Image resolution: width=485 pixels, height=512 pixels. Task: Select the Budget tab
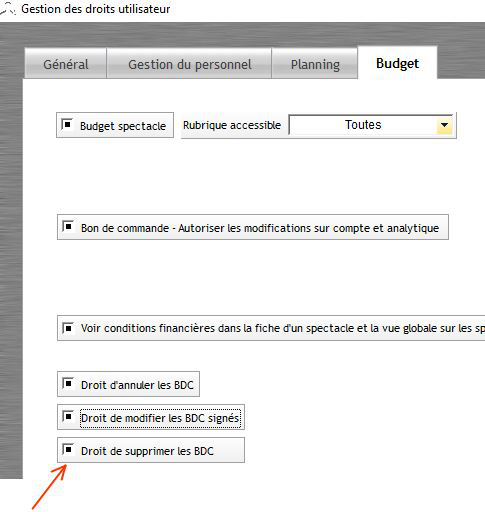pyautogui.click(x=397, y=63)
